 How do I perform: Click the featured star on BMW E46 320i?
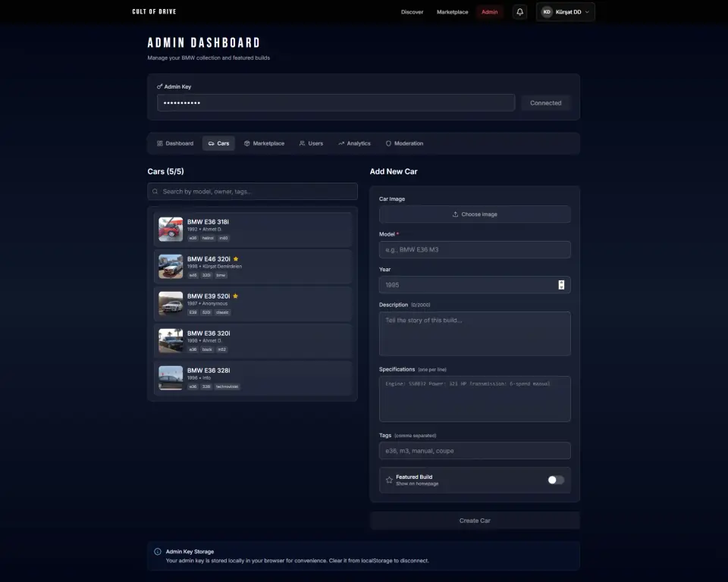(236, 259)
